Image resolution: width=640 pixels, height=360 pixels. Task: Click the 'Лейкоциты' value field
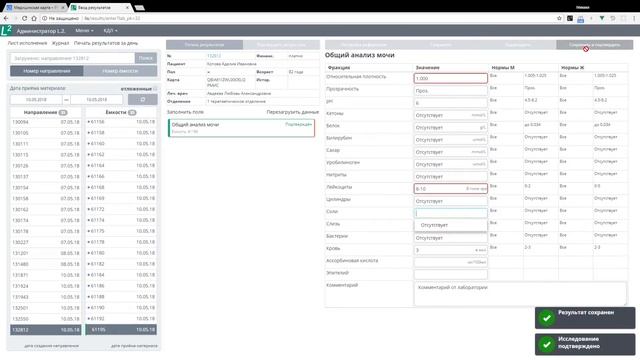pos(451,189)
